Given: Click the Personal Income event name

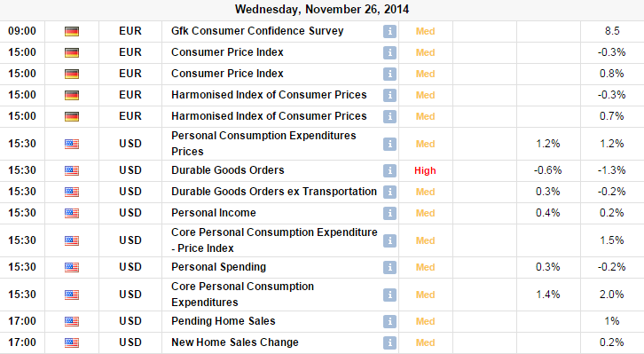Looking at the screenshot, I should [x=214, y=213].
